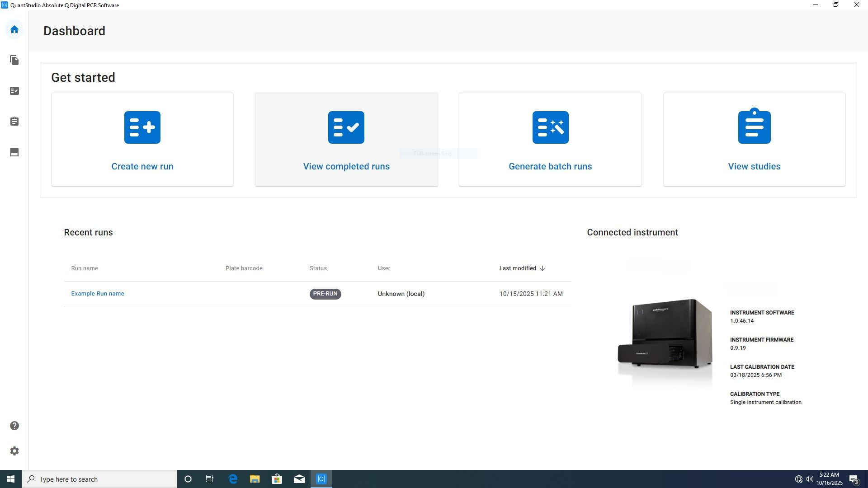Open the Example Run name link

coord(98,294)
